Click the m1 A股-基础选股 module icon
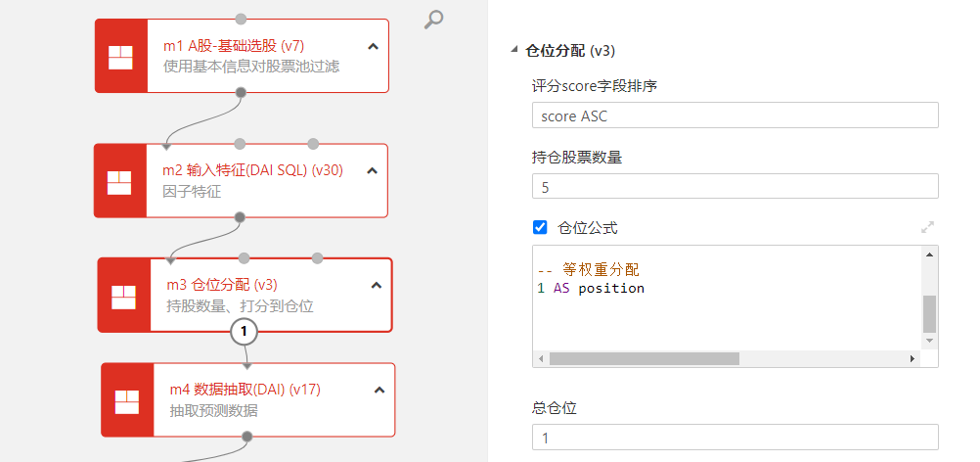 click(x=120, y=56)
